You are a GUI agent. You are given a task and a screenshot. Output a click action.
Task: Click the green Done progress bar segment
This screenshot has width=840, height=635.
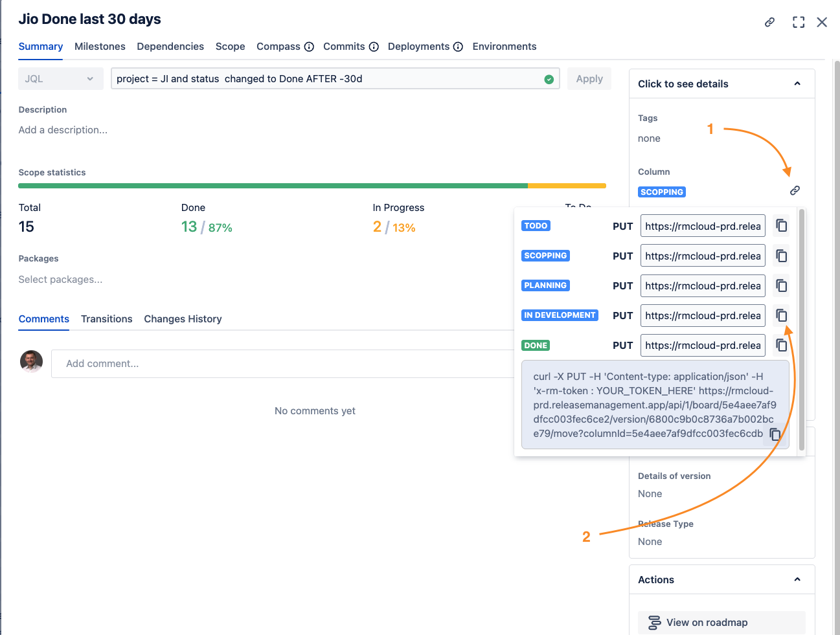point(272,186)
